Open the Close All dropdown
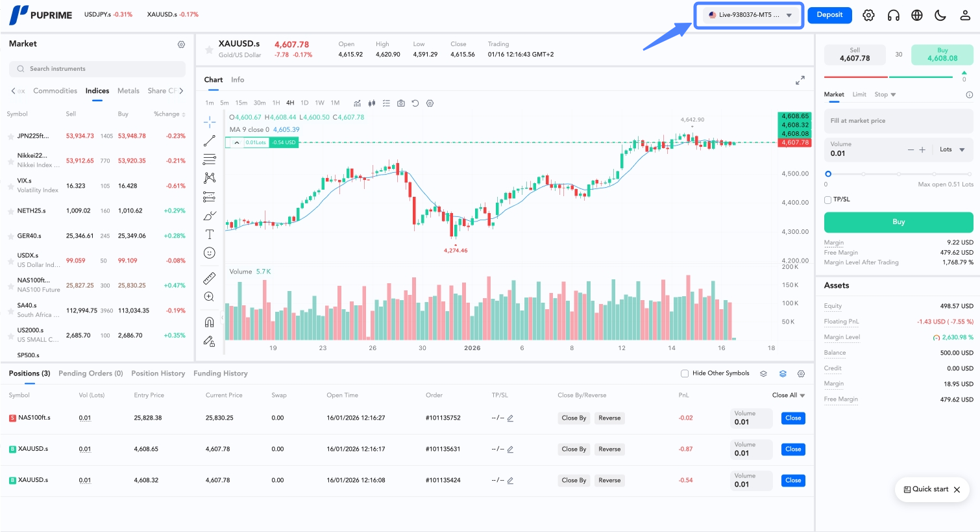The width and height of the screenshot is (980, 532). point(788,395)
